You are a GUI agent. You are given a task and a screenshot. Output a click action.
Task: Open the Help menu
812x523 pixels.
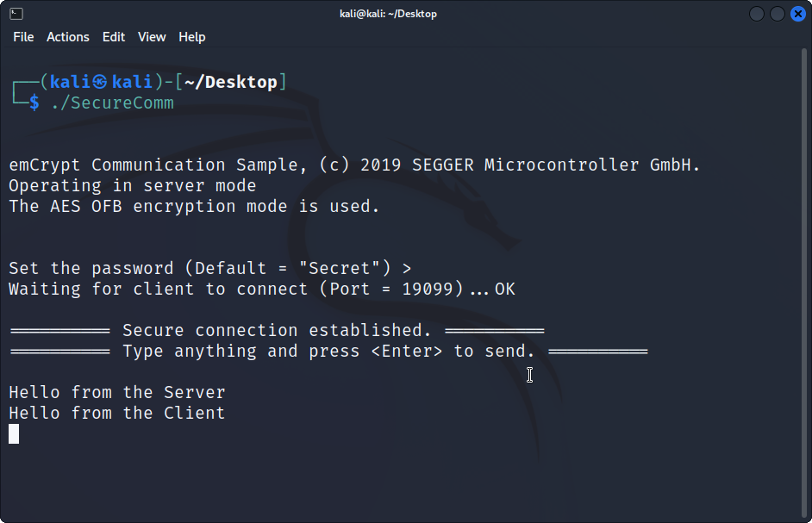192,37
